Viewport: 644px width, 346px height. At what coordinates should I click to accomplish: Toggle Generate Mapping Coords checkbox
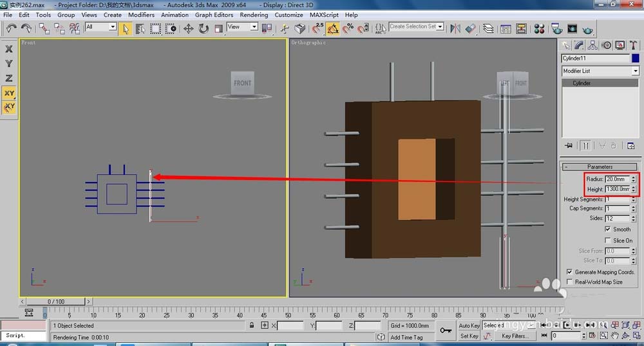[569, 272]
